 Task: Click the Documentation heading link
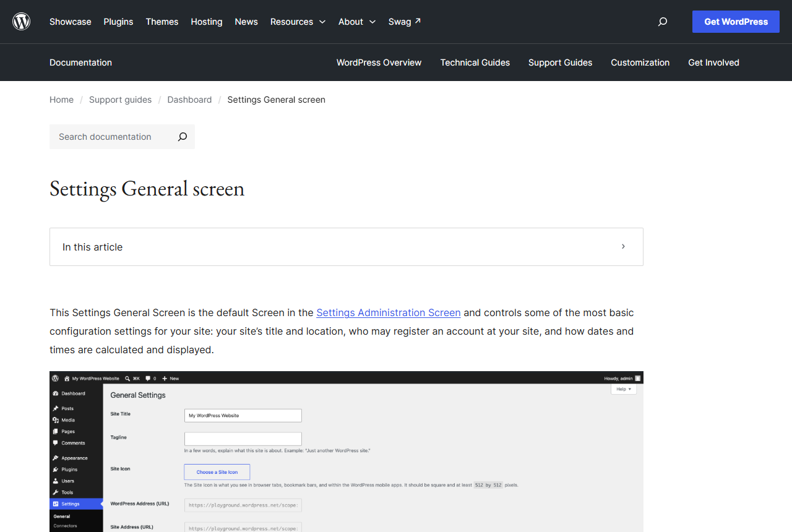(x=80, y=62)
